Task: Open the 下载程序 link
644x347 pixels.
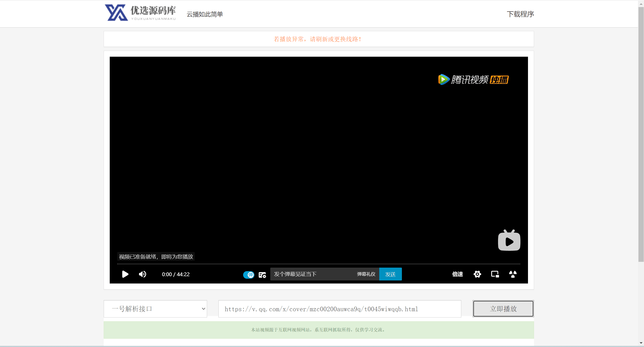Action: pyautogui.click(x=520, y=14)
